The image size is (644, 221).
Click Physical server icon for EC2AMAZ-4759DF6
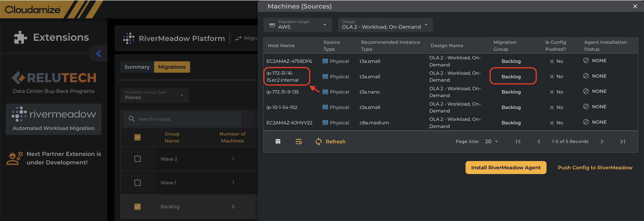click(325, 61)
